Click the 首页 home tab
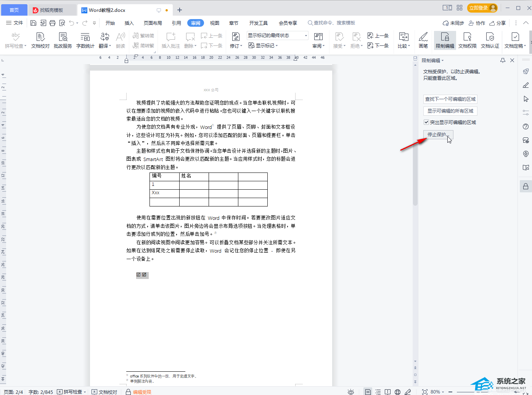Viewport: 532px width, 395px height. [14, 10]
